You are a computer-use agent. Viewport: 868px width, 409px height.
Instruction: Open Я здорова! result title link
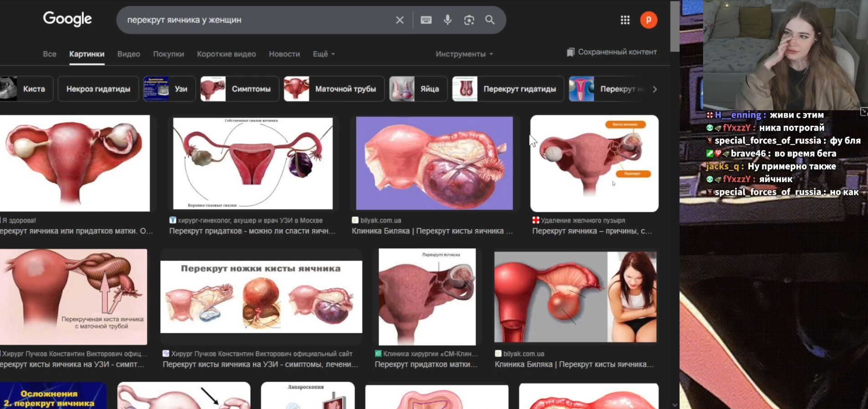[77, 231]
